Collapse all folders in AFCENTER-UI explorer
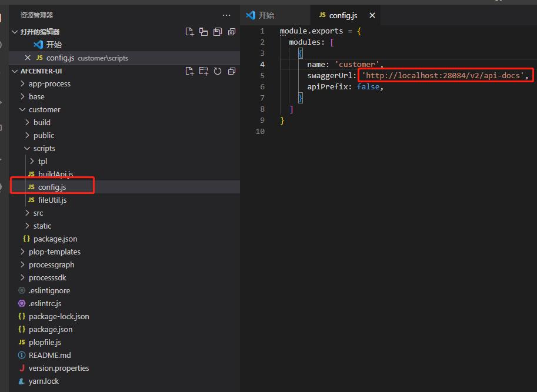The height and width of the screenshot is (392, 537). click(x=232, y=71)
